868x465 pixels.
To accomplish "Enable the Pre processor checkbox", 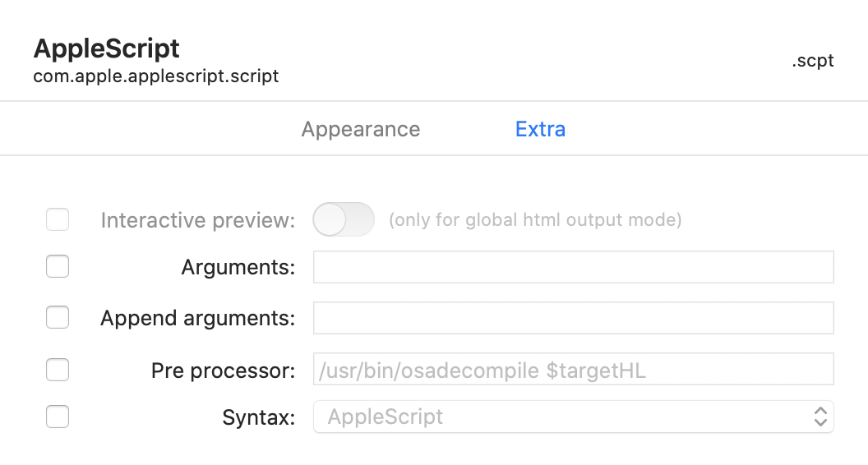I will pos(58,371).
